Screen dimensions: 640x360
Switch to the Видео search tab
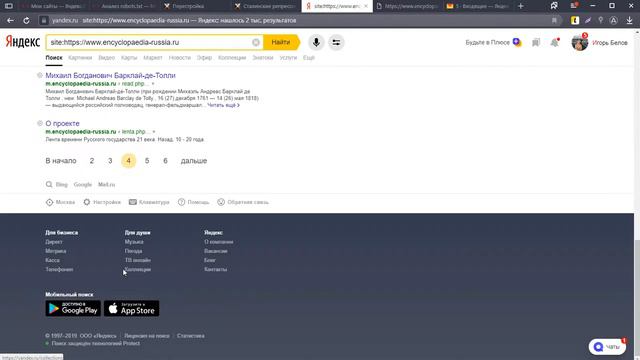tap(107, 58)
